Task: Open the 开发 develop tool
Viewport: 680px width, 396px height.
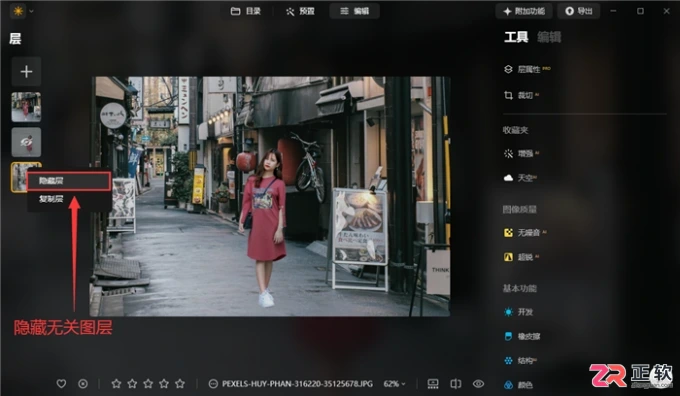Action: click(518, 312)
